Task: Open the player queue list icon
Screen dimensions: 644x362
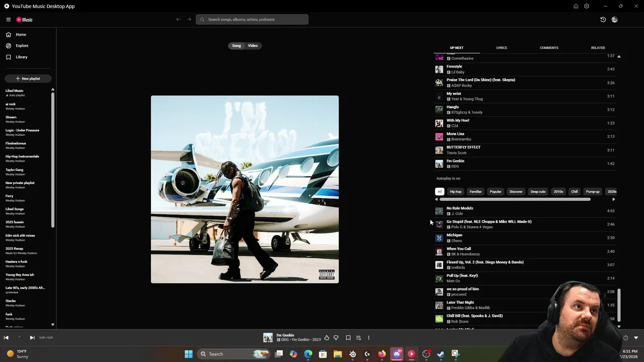Action: point(358,338)
